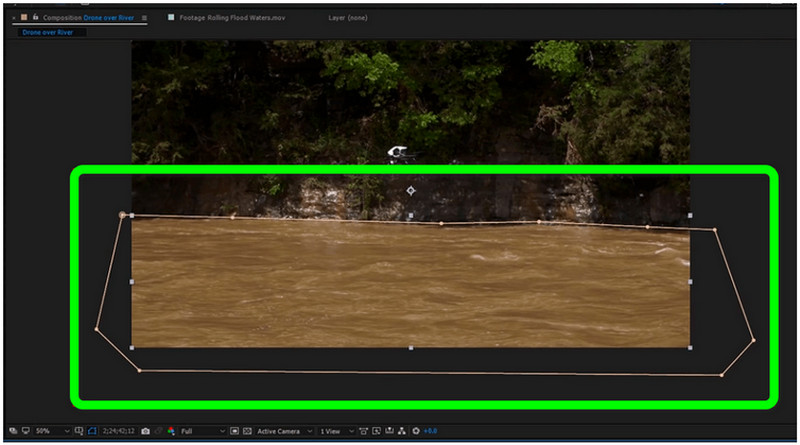Toggle the viewer lock icon
The width and height of the screenshot is (800, 445).
point(34,18)
